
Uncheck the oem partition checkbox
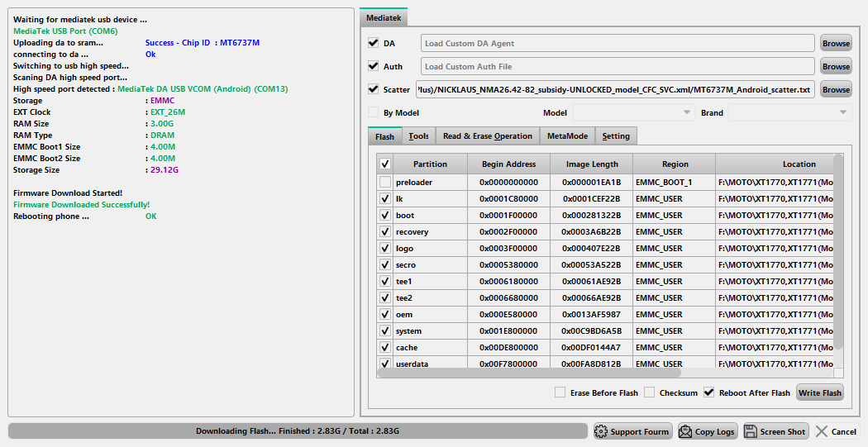click(385, 314)
